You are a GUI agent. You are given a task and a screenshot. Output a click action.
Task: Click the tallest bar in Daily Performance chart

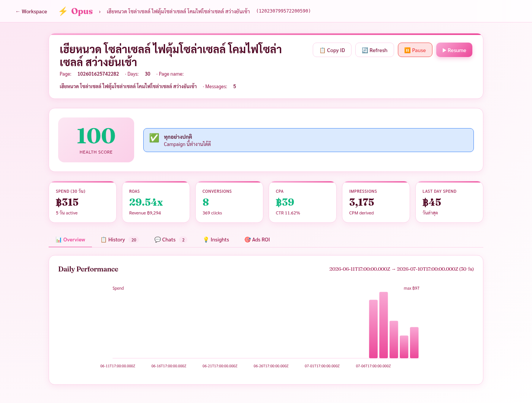pos(383,325)
